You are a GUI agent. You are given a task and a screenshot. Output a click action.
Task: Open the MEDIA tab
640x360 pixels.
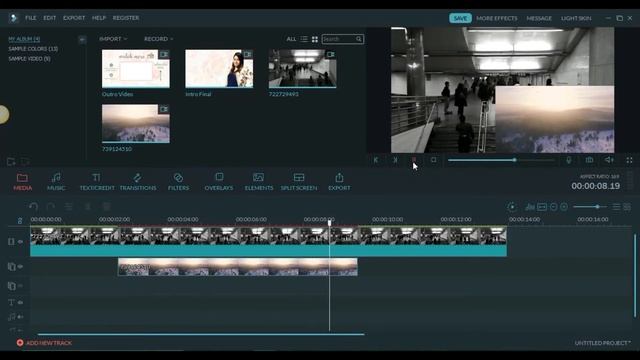coord(22,182)
